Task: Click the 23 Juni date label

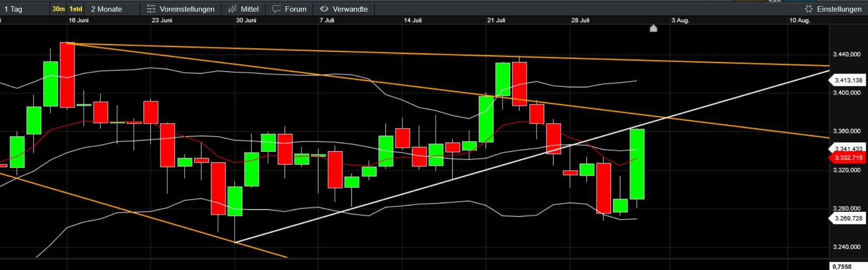Action: pos(162,20)
